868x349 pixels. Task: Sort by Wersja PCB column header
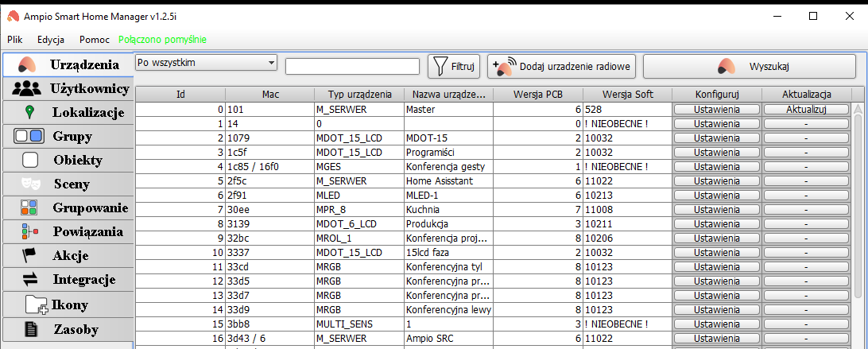click(538, 95)
